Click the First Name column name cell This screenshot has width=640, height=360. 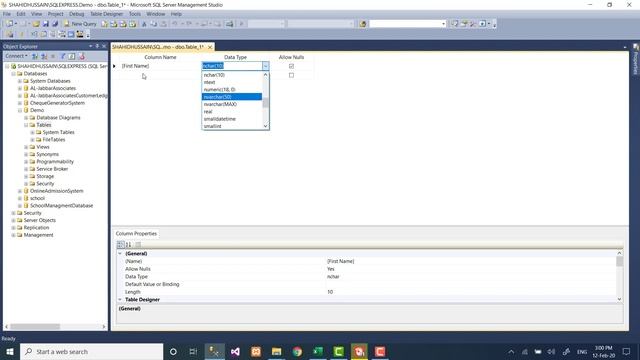[x=159, y=66]
